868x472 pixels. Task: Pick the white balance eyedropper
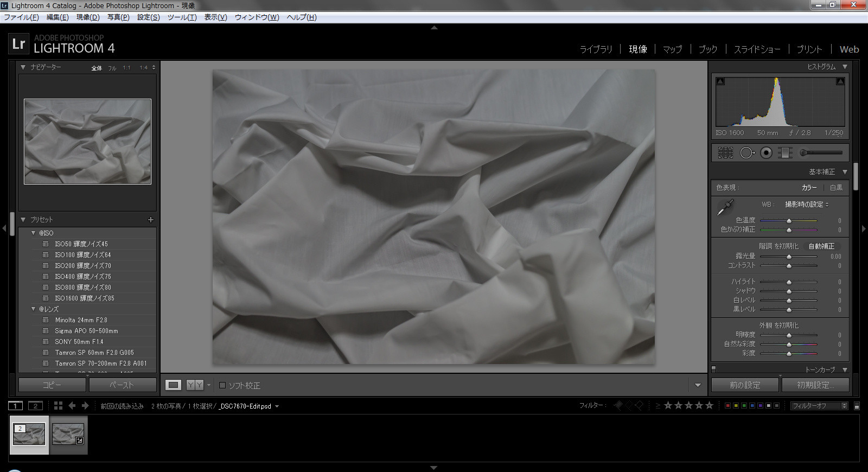pos(725,207)
